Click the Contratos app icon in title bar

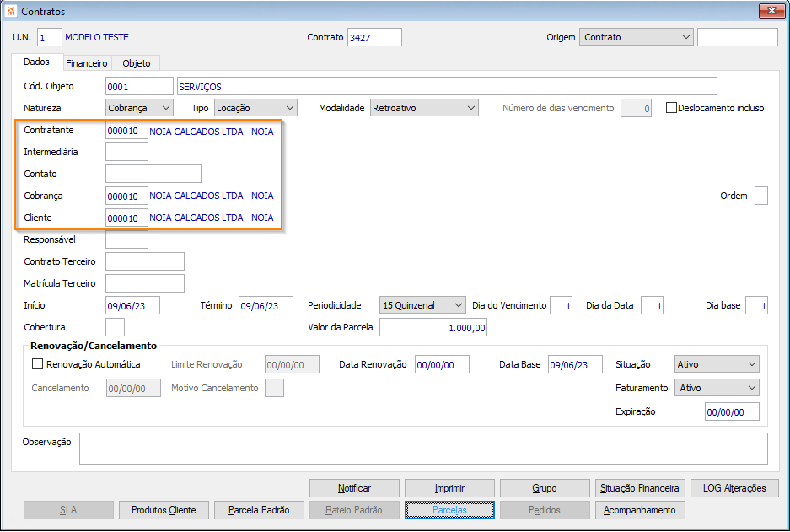tap(11, 11)
